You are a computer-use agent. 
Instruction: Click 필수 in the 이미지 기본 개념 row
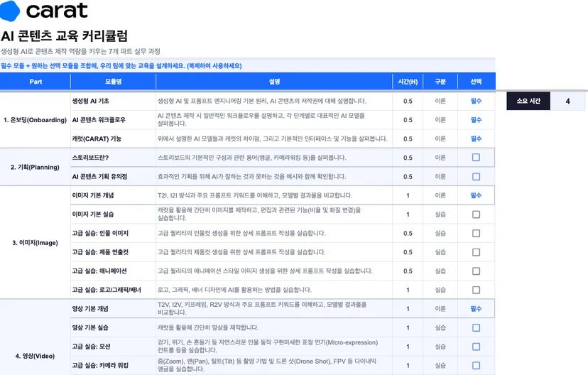point(476,195)
